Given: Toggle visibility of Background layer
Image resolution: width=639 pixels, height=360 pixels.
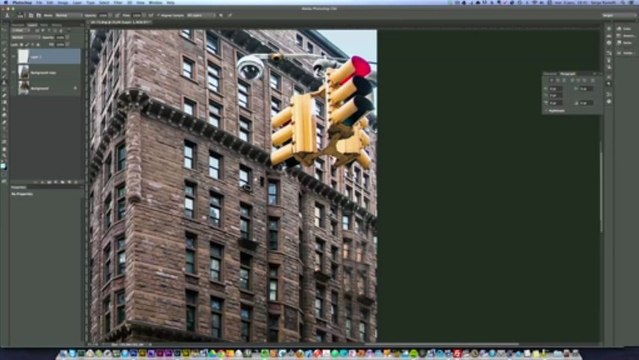Looking at the screenshot, I should pos(13,88).
